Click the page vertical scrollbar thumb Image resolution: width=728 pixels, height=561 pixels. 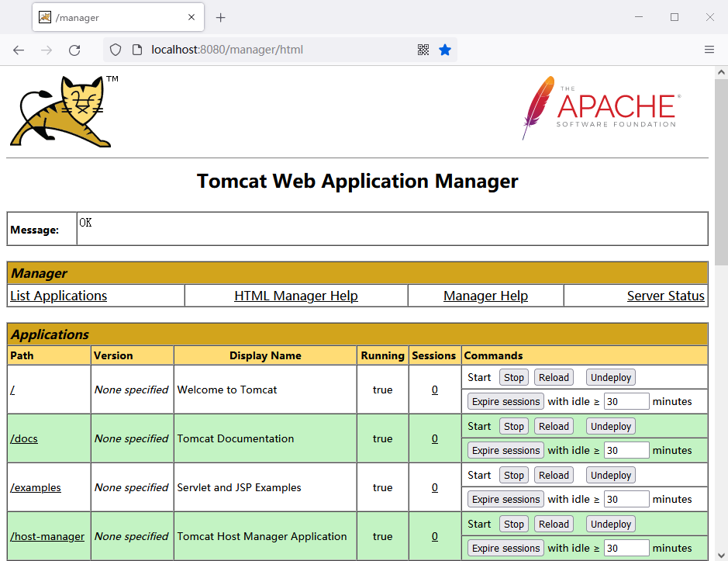721,172
